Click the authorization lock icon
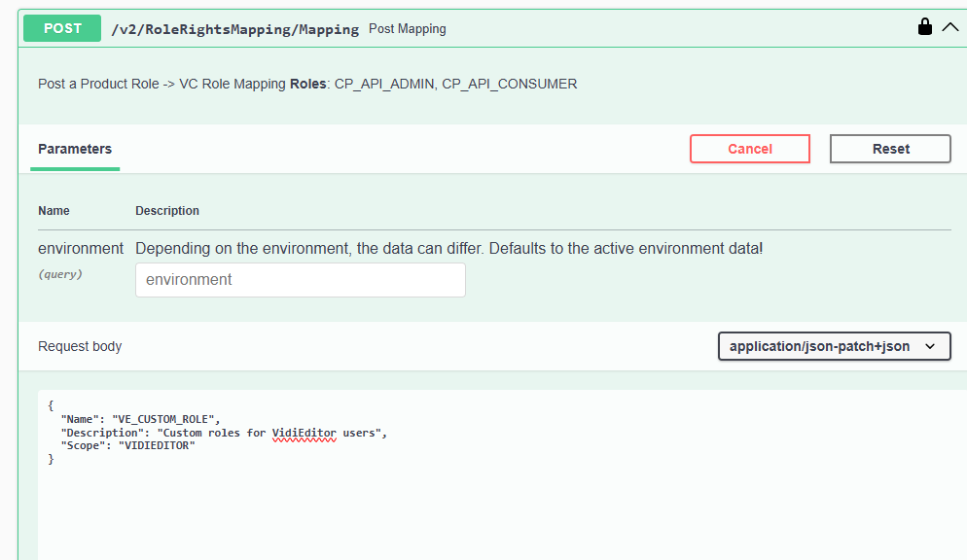 coord(925,28)
